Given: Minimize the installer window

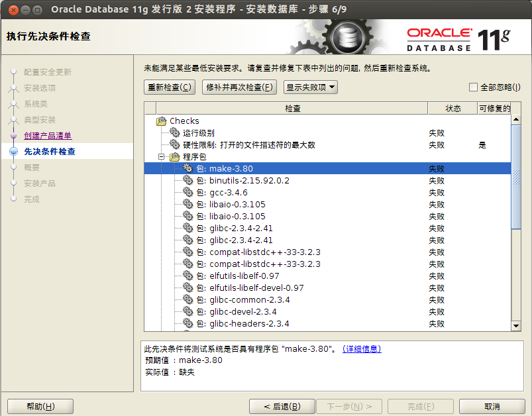Looking at the screenshot, I should click(x=25, y=10).
